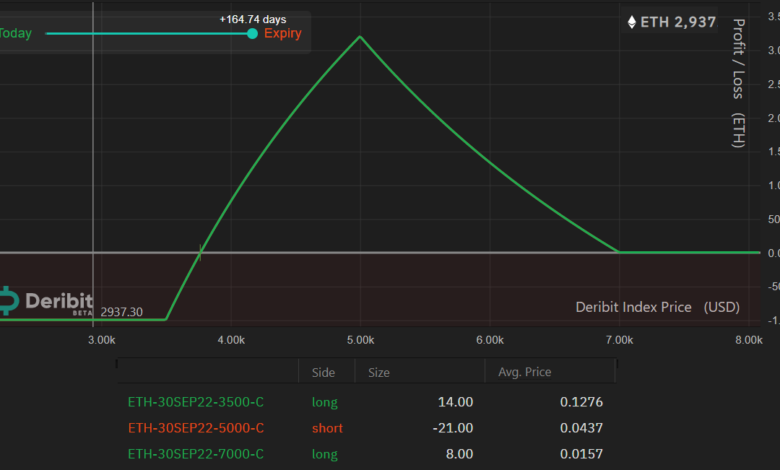Click the payoff curve peak at 5.00k
780x470 pixels.
[x=360, y=36]
